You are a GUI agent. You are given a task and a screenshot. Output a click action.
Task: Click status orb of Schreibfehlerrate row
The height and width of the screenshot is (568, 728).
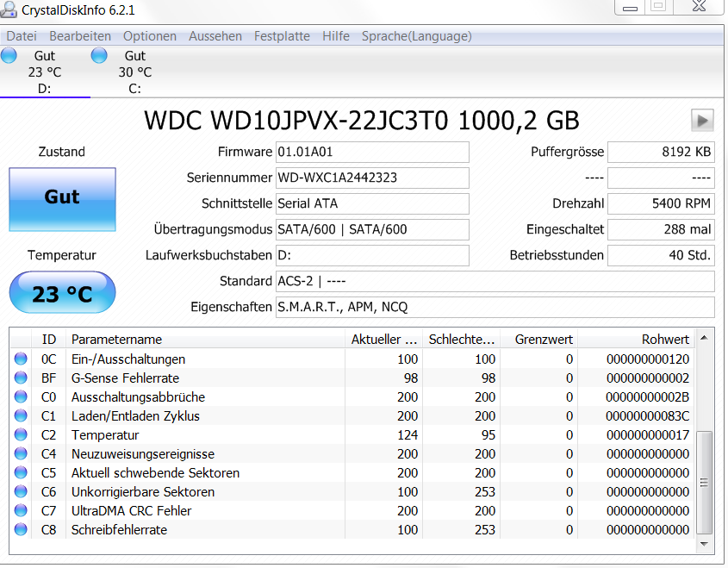tap(21, 529)
